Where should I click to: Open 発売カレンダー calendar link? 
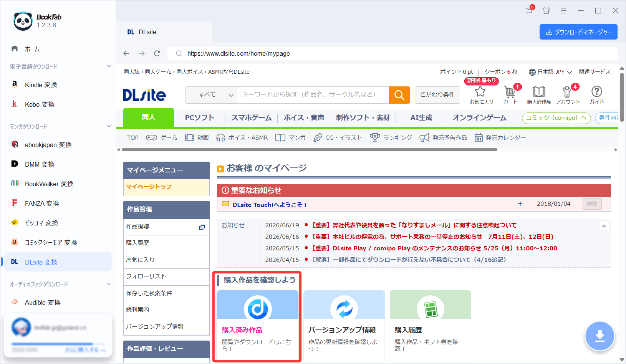[500, 137]
